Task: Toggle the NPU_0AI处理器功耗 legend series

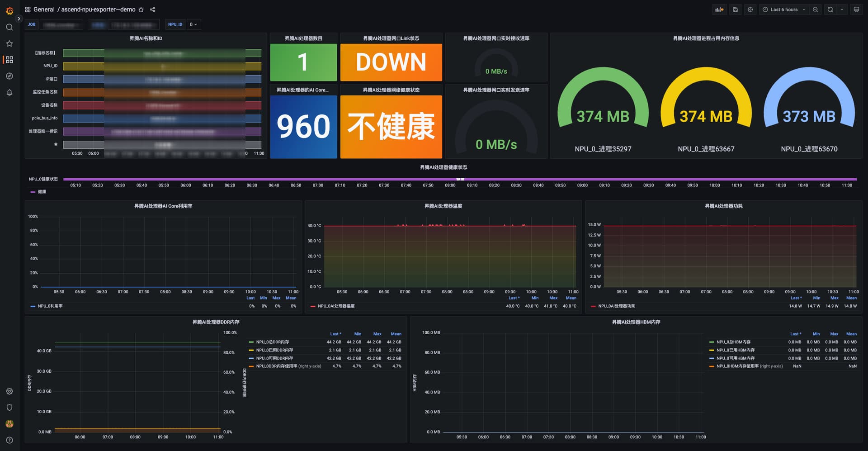Action: [617, 306]
